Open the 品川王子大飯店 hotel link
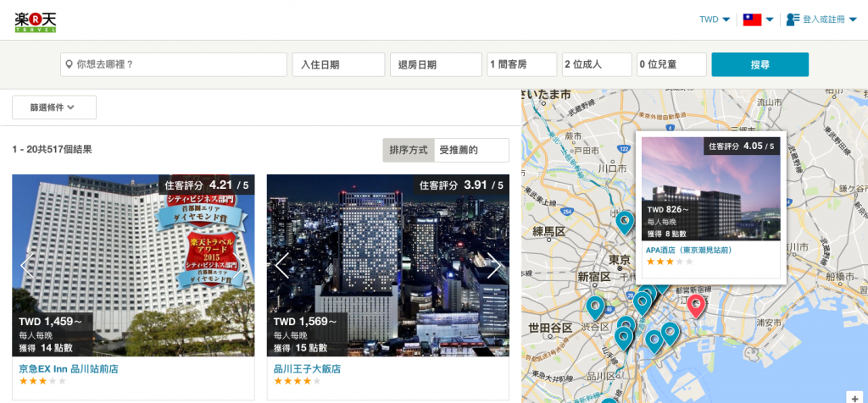This screenshot has width=868, height=403. tap(307, 369)
